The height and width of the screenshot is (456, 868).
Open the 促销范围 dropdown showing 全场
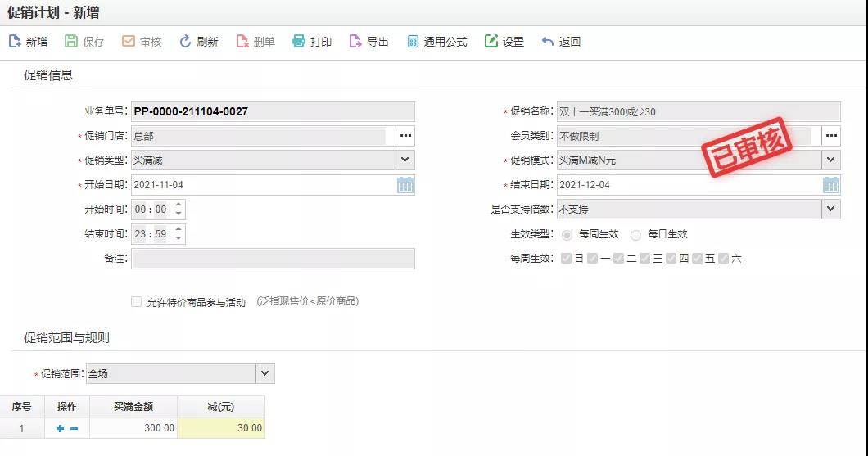tap(264, 373)
